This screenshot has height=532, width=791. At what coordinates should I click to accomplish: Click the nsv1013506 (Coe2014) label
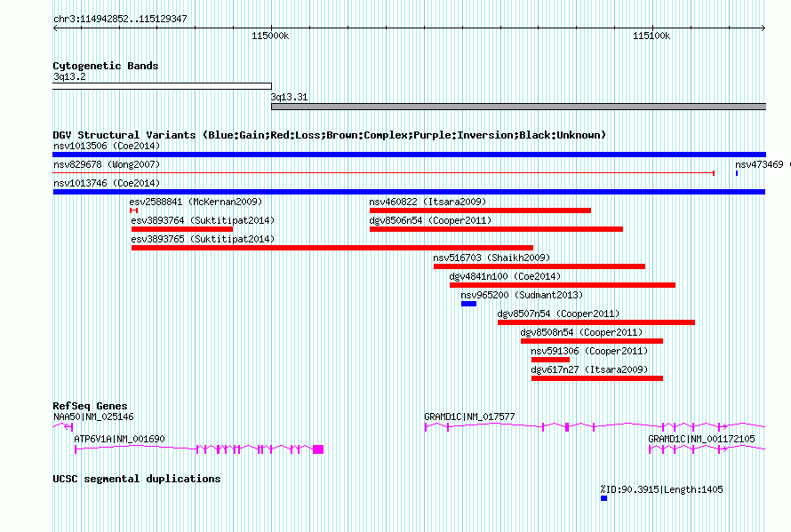pos(107,146)
